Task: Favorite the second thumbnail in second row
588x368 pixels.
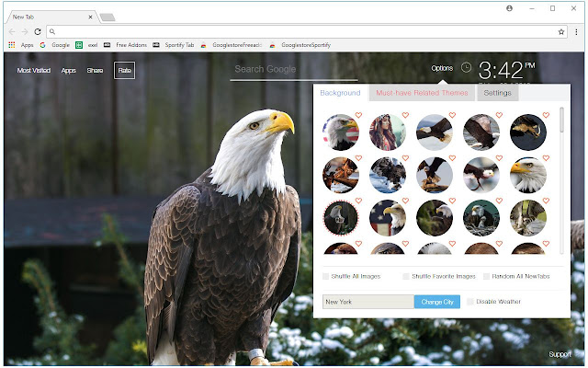Action: (405, 158)
